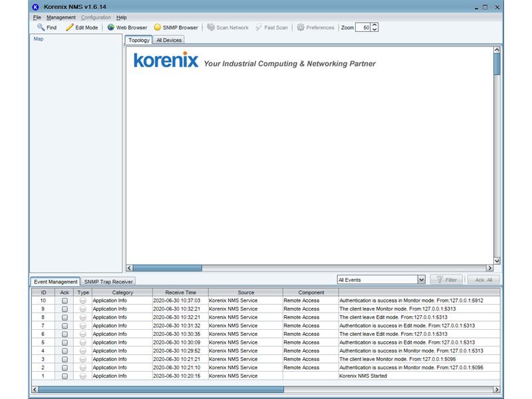Screen dimensions: 532x399
Task: Open the Configuration menu
Action: (x=96, y=17)
